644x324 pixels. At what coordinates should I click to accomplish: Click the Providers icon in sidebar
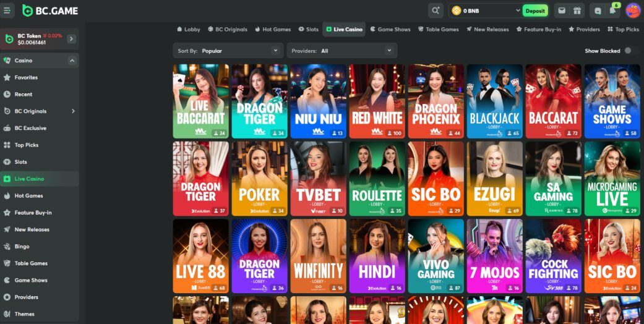[7, 297]
